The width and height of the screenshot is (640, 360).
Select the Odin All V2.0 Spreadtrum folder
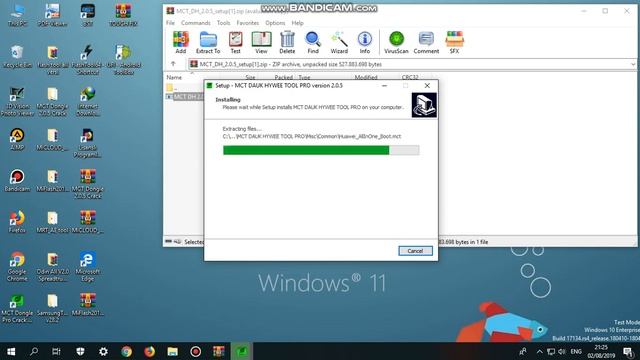[x=53, y=267]
